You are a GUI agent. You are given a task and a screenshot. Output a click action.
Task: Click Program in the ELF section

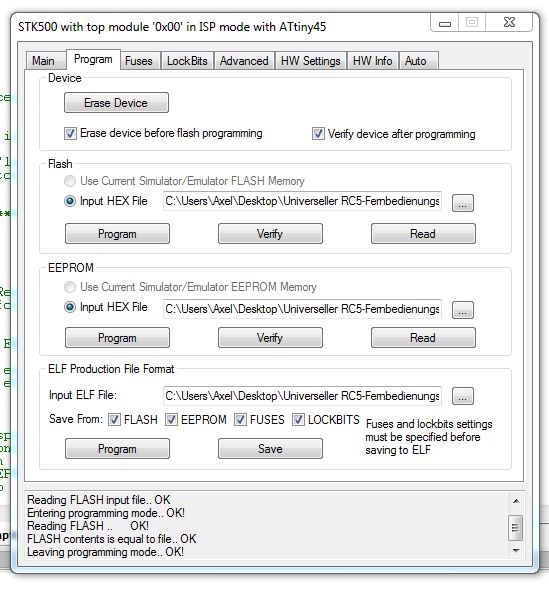pyautogui.click(x=117, y=449)
